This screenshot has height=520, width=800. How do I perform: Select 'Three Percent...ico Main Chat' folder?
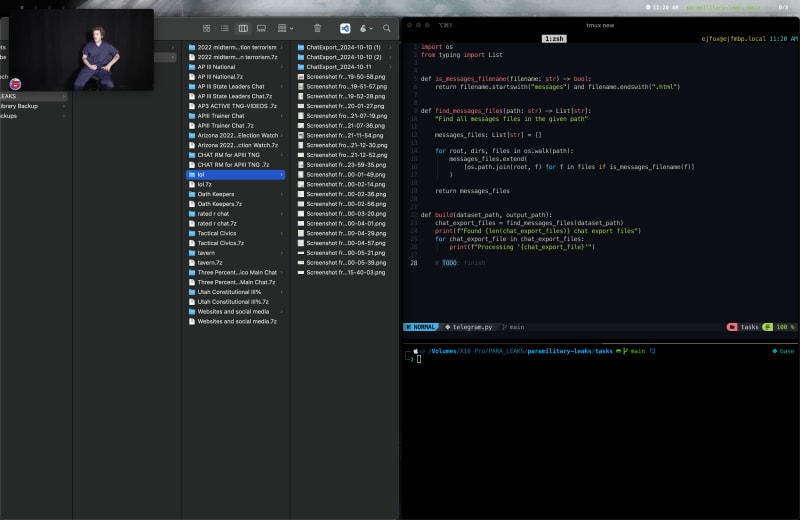point(236,273)
